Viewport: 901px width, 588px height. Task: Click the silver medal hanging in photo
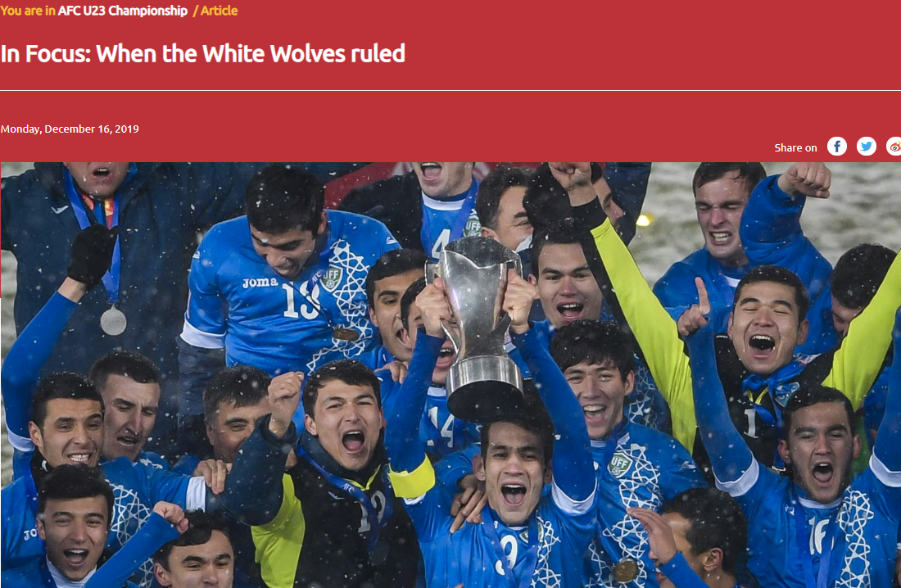[113, 321]
